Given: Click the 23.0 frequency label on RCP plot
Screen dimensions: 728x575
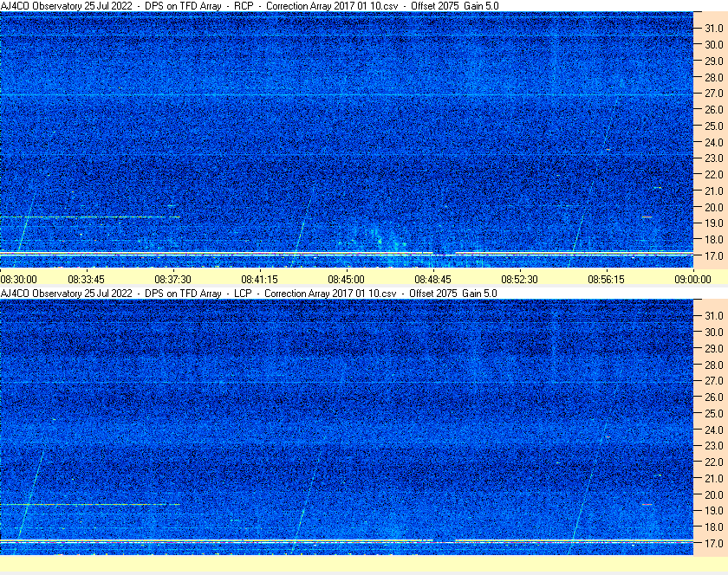Looking at the screenshot, I should click(714, 158).
